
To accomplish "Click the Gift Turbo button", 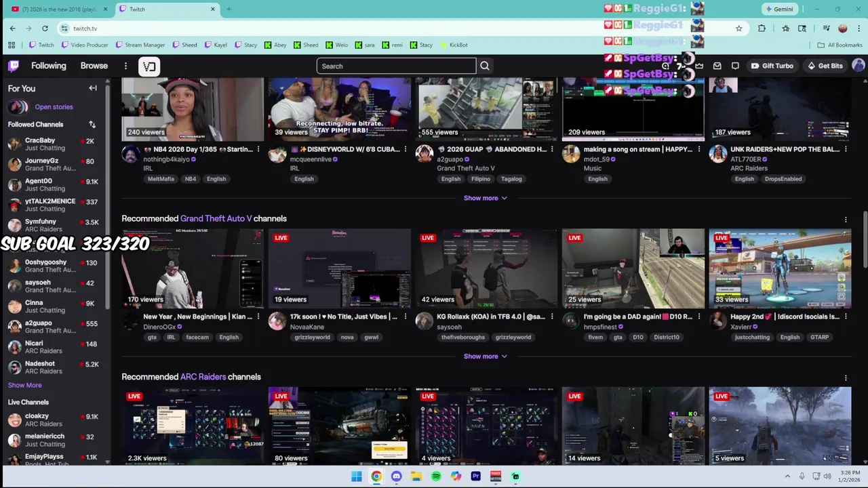I will click(x=772, y=66).
